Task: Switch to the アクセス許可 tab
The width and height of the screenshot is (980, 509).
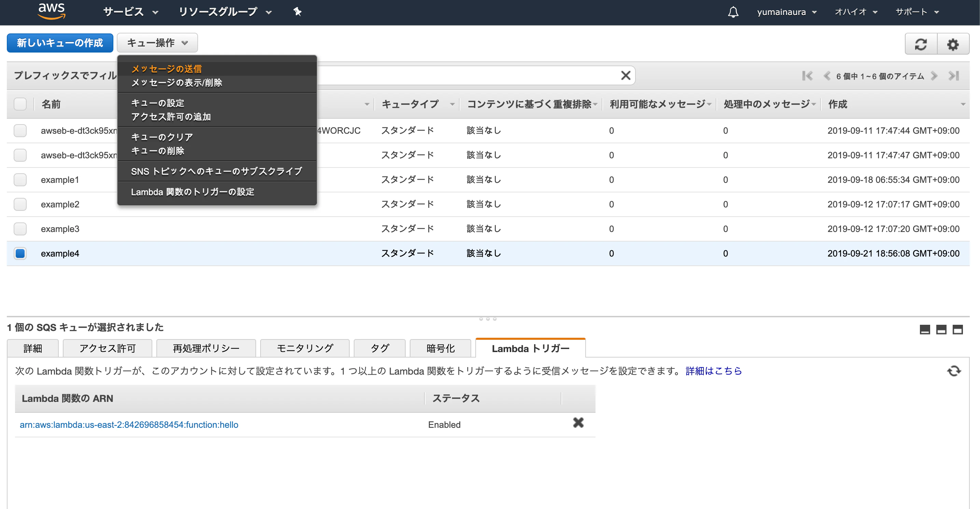Action: click(x=107, y=348)
